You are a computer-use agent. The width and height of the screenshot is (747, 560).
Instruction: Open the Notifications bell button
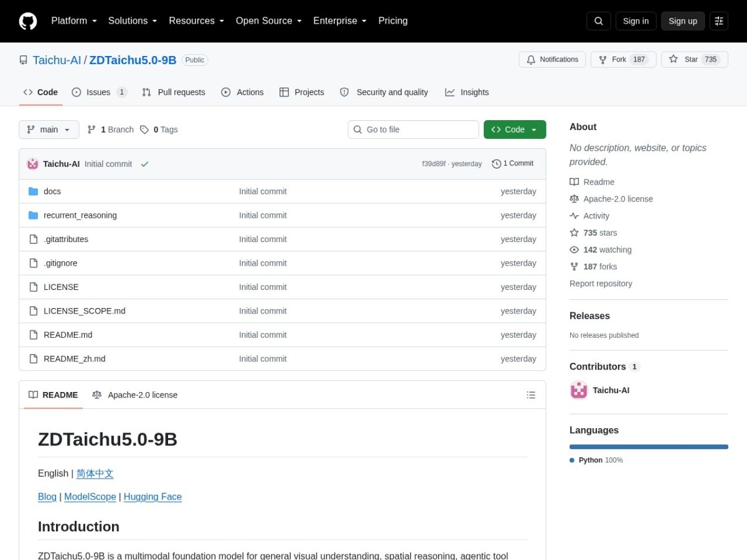pyautogui.click(x=552, y=60)
